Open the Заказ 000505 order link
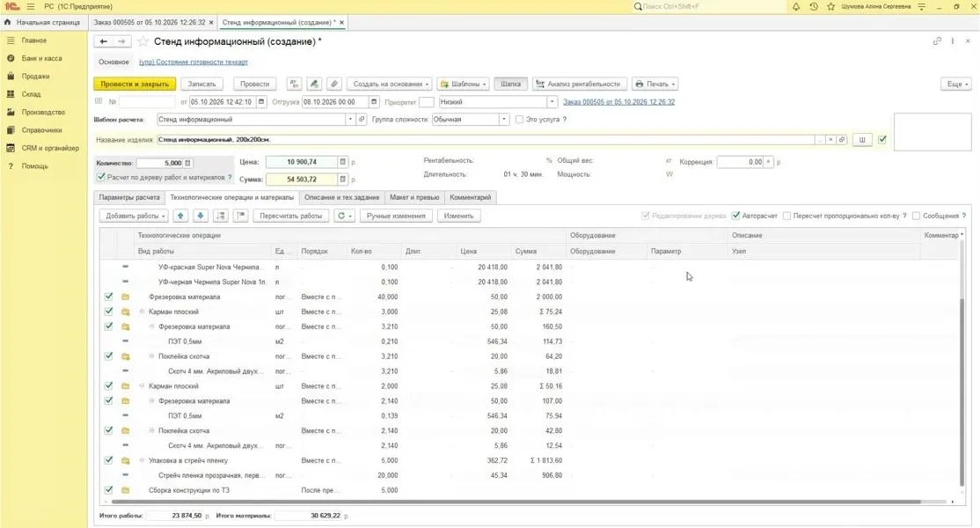Screen dimensions: 980x528 click(618, 102)
